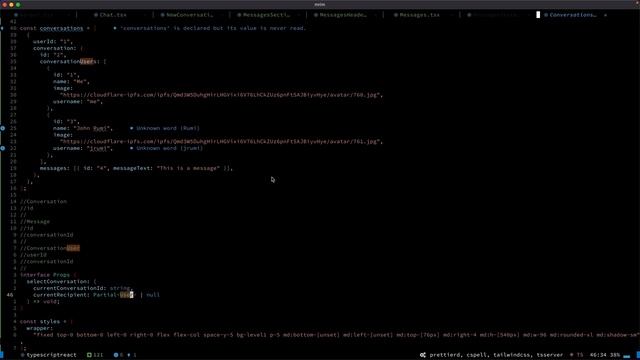The height and width of the screenshot is (360, 640).
Task: Click the currentRecipient: Partial<User> line
Action: 96,295
